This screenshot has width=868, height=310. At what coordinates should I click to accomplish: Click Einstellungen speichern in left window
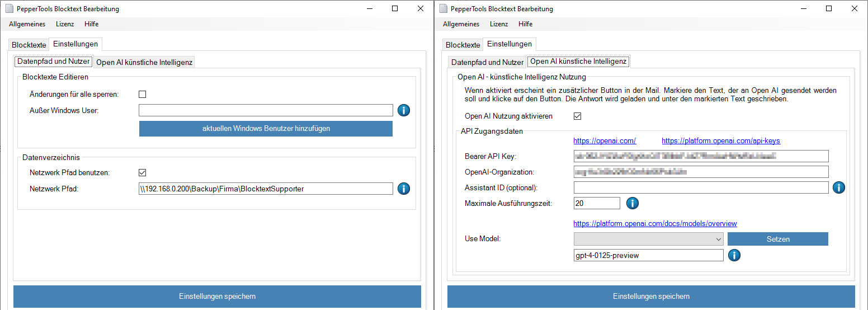click(217, 297)
